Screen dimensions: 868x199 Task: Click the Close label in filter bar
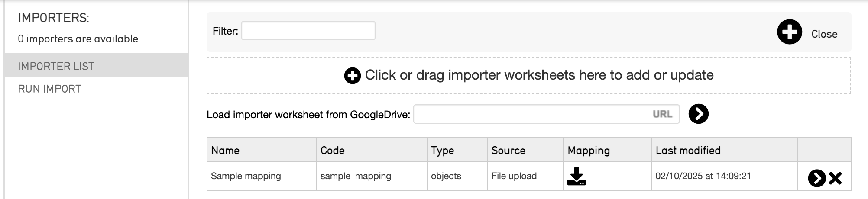[824, 34]
